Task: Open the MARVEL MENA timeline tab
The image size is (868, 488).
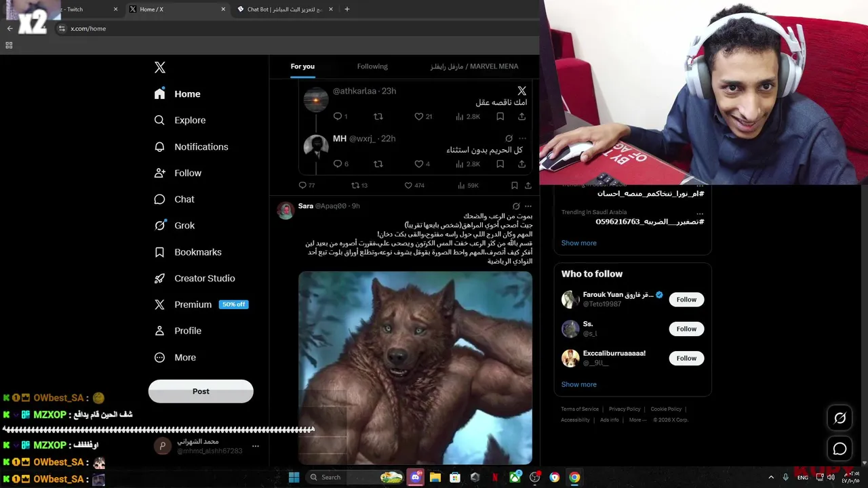Action: (x=474, y=66)
